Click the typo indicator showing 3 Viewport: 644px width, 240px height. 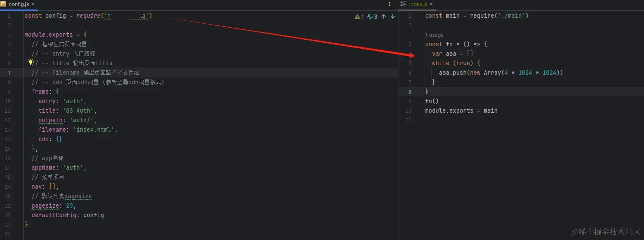[372, 16]
